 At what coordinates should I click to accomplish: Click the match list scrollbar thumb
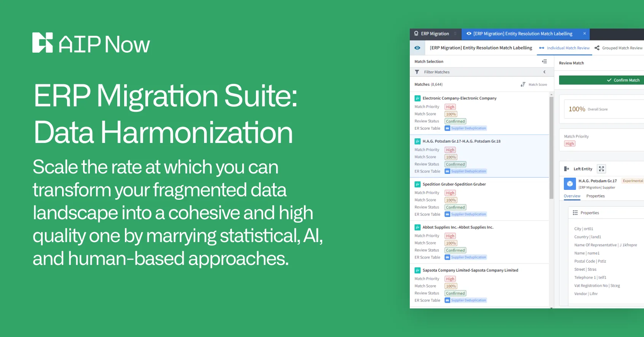click(x=551, y=148)
